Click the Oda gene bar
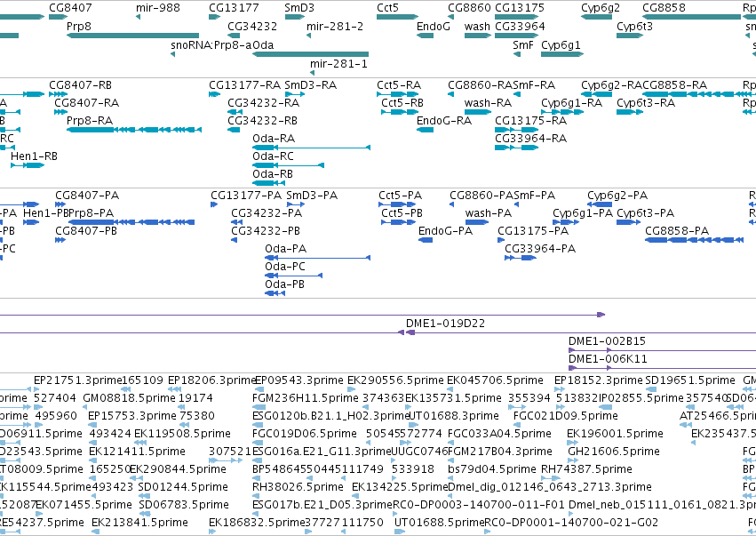Viewport: 756px width, 536px height. [x=311, y=54]
